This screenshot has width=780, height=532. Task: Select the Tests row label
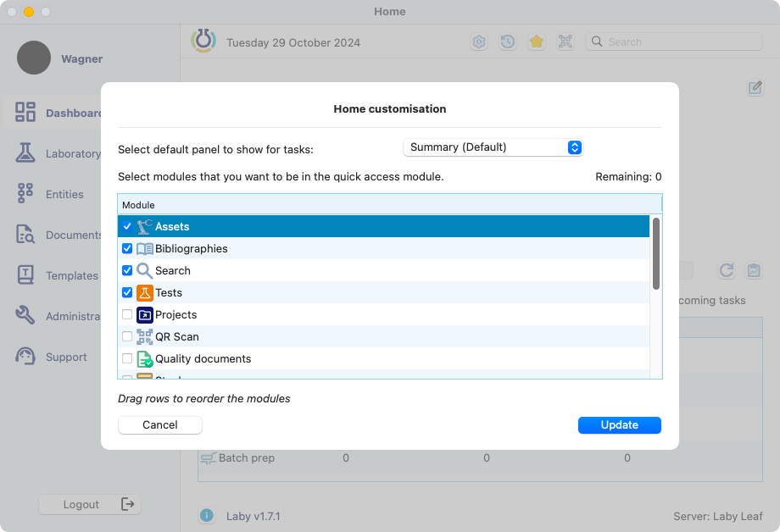click(x=169, y=293)
